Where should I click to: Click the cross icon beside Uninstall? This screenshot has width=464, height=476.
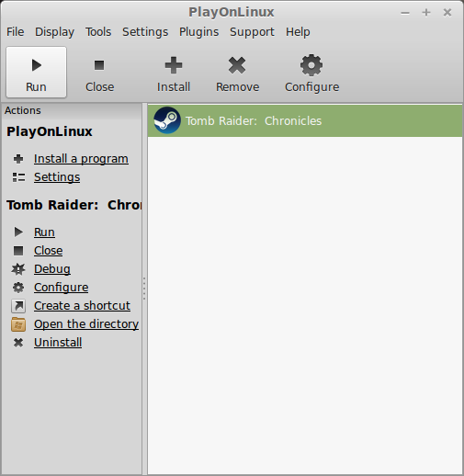[18, 343]
